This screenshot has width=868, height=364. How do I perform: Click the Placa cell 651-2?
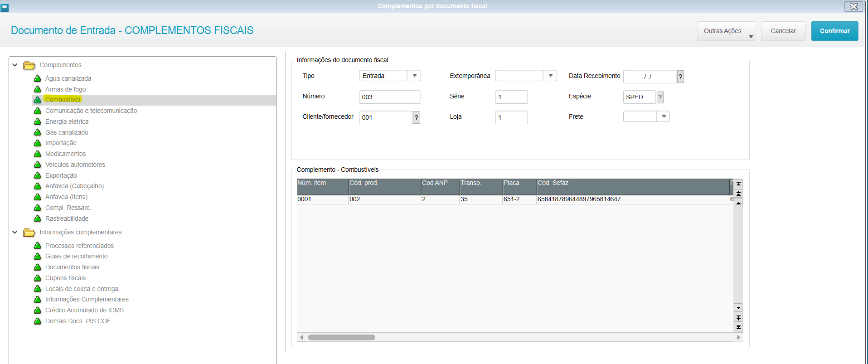(x=519, y=199)
